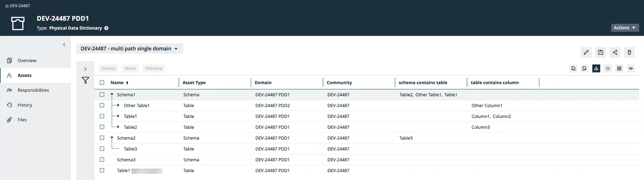Refresh the asset table

(x=608, y=68)
